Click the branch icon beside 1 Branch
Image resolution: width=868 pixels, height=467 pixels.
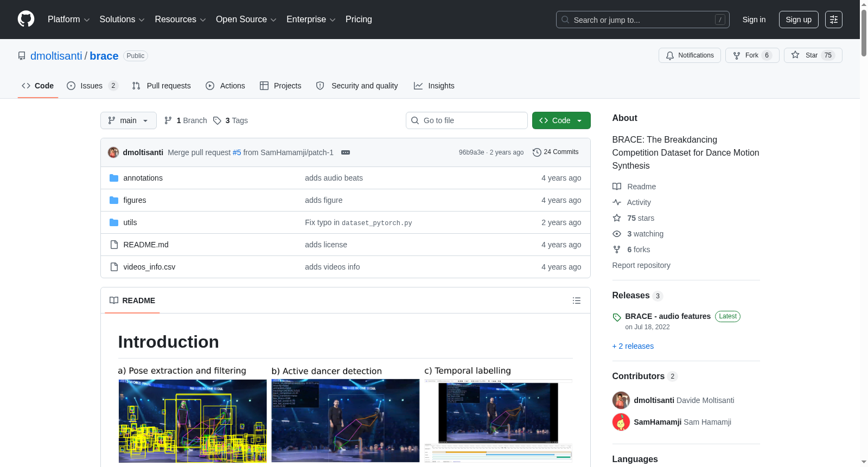(x=168, y=120)
